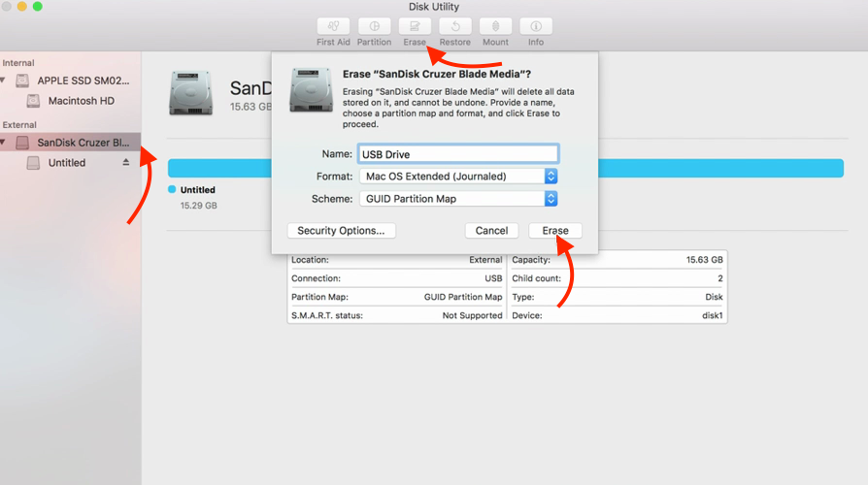The width and height of the screenshot is (868, 485).
Task: Click the drive icon in Erase dialog
Action: 312,89
